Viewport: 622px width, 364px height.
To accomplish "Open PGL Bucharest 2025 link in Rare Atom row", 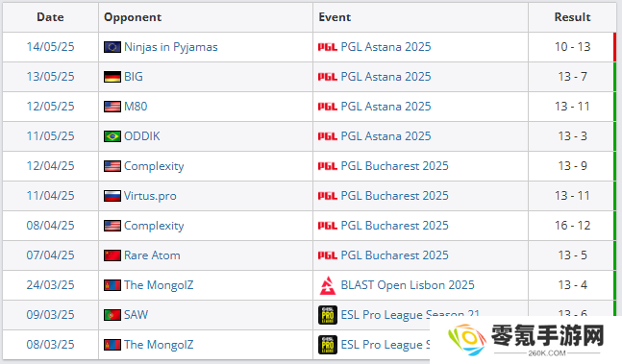I will click(395, 255).
